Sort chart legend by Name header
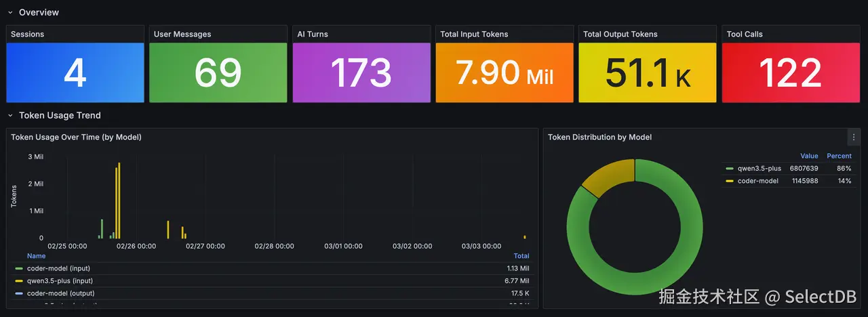Image resolution: width=868 pixels, height=317 pixels. (37, 256)
